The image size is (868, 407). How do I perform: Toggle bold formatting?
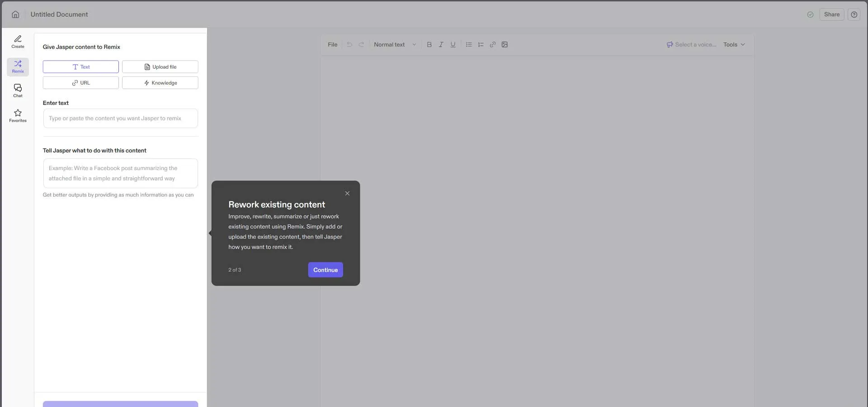429,44
